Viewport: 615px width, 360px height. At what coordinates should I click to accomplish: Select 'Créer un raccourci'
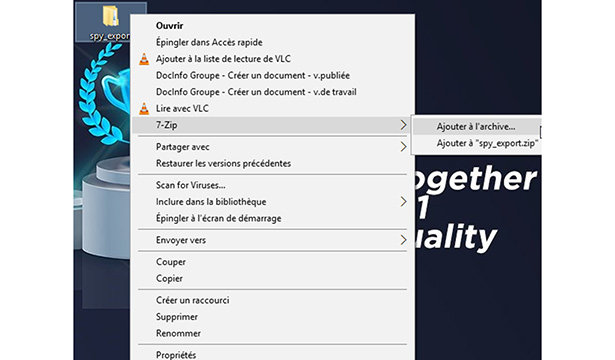pos(192,300)
